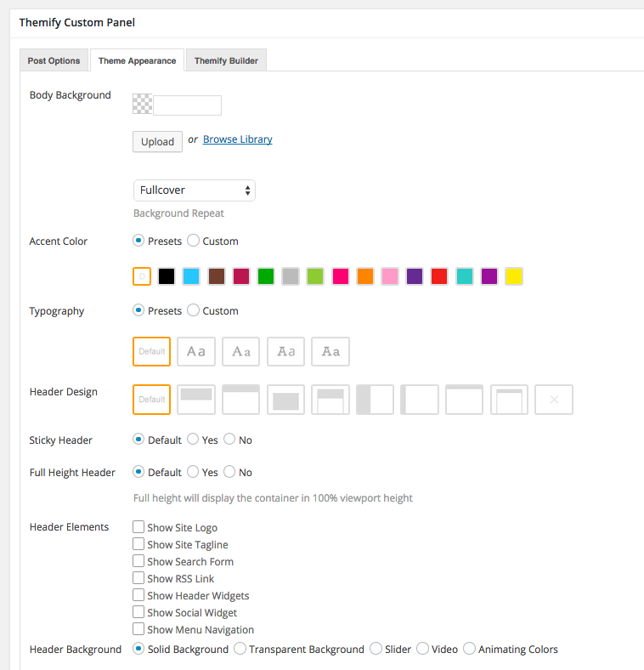This screenshot has height=670, width=644.
Task: Select the no-header X design option
Action: tap(554, 400)
